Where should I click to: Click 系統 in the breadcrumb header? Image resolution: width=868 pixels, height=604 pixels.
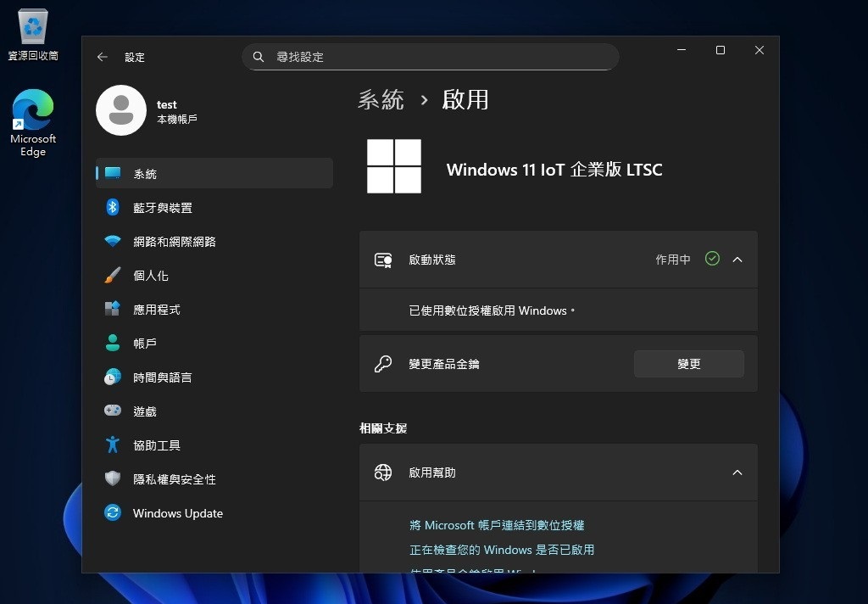click(x=381, y=100)
